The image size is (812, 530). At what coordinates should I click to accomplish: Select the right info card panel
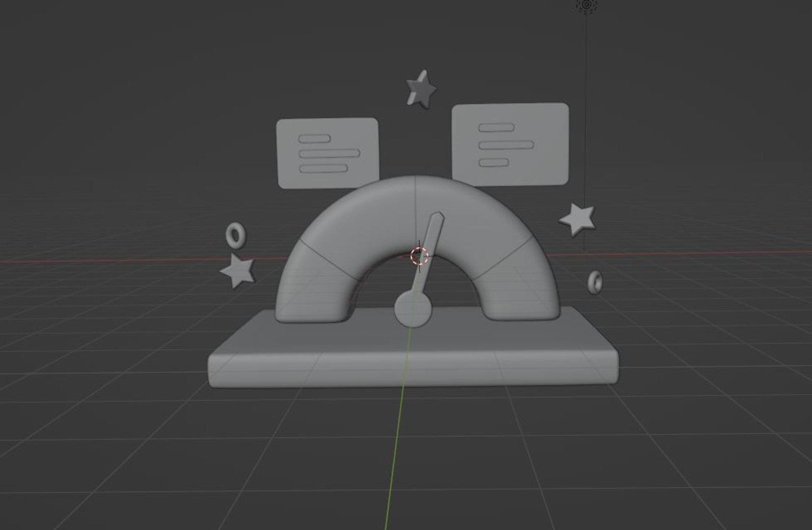(x=510, y=144)
